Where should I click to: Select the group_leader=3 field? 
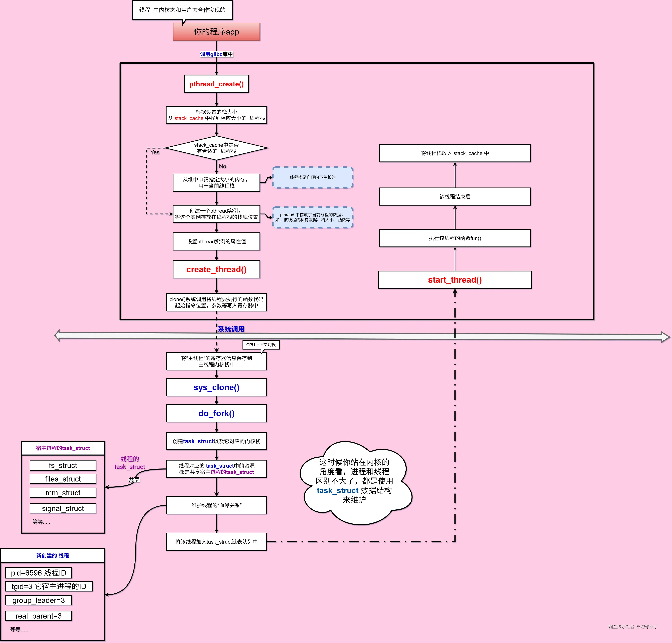coord(38,600)
